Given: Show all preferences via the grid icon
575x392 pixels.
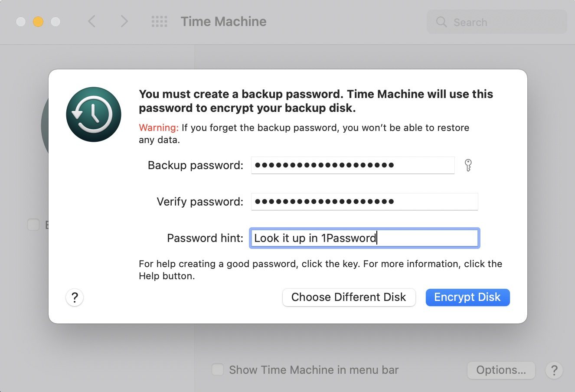Looking at the screenshot, I should click(x=159, y=22).
